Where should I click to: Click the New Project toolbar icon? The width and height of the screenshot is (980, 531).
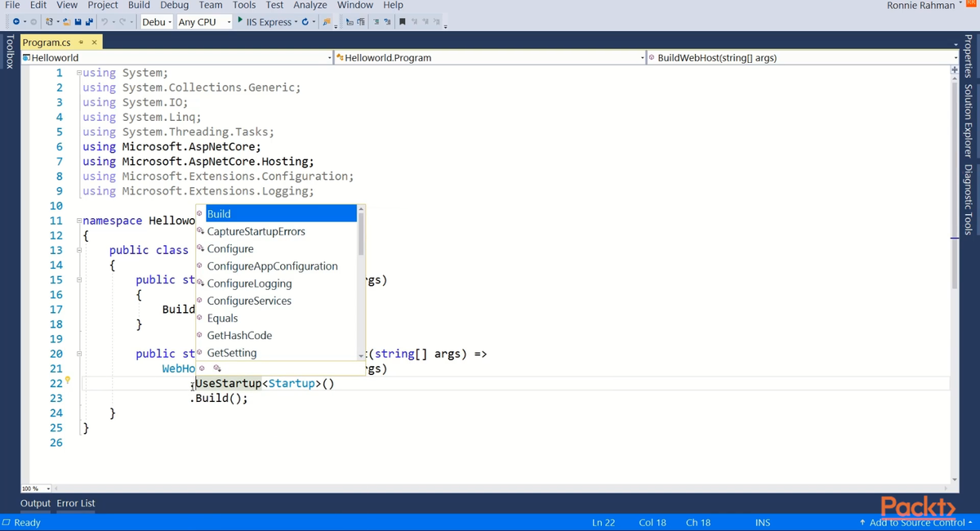[x=50, y=22]
